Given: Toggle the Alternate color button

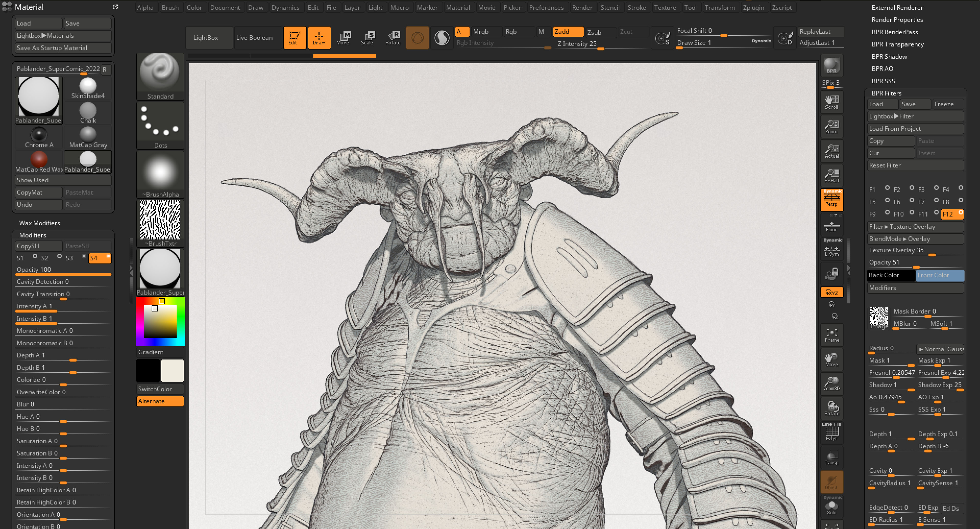Looking at the screenshot, I should click(160, 401).
